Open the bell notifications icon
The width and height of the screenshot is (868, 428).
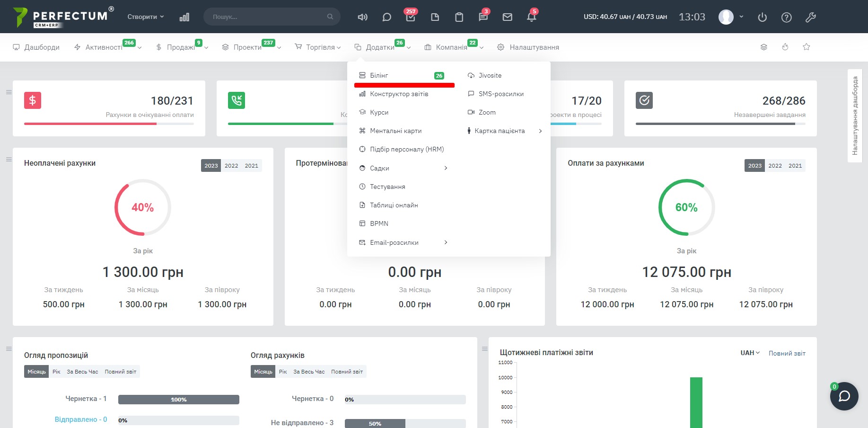(x=531, y=17)
